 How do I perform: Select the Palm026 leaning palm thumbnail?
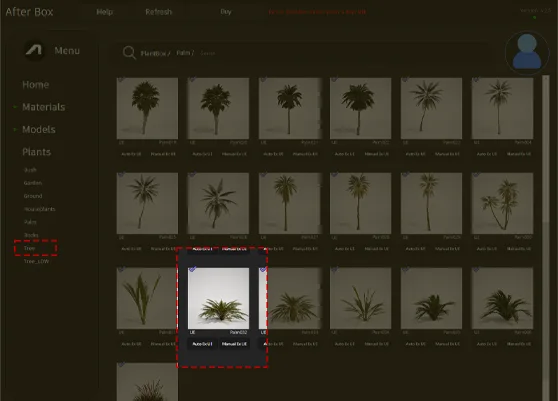coord(218,203)
